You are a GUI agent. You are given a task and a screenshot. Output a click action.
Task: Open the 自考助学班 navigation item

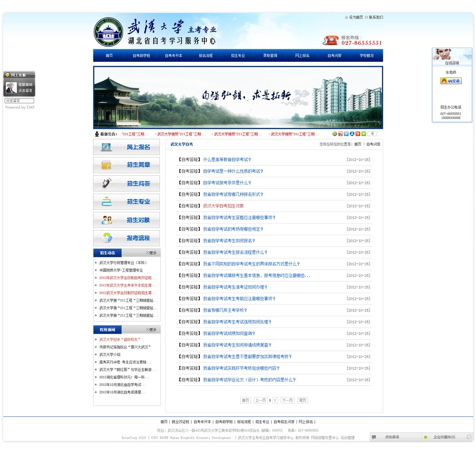(141, 56)
